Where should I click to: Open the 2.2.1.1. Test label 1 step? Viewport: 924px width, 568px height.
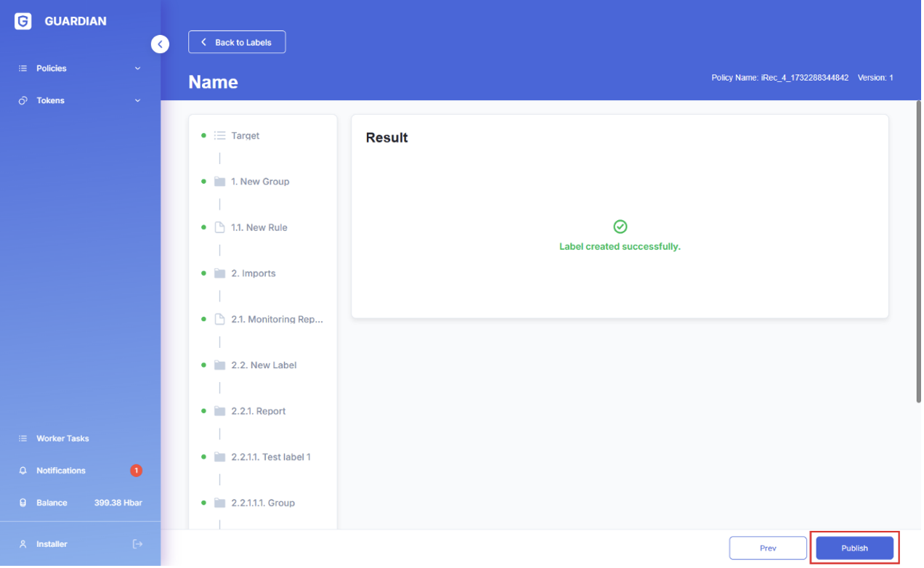click(x=271, y=458)
